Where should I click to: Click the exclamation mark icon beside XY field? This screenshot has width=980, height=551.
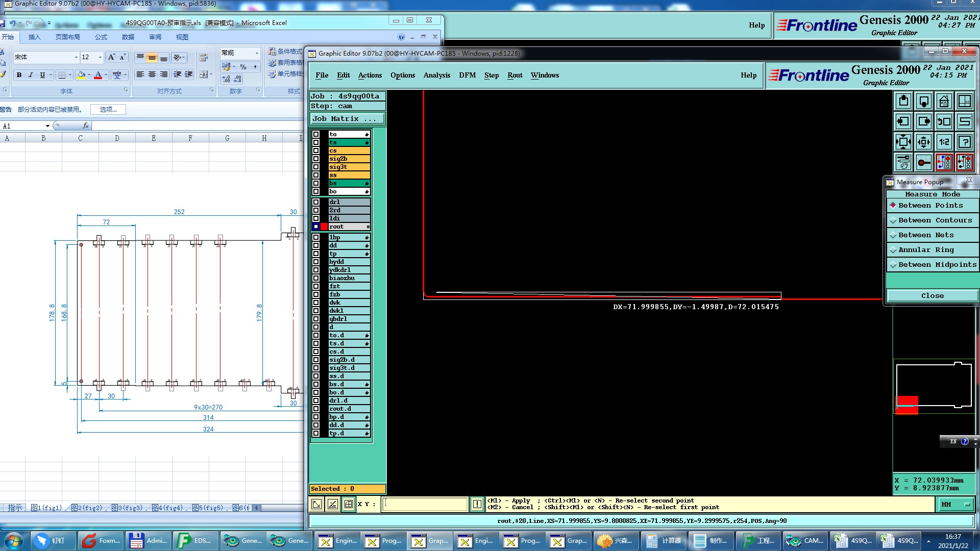[477, 504]
